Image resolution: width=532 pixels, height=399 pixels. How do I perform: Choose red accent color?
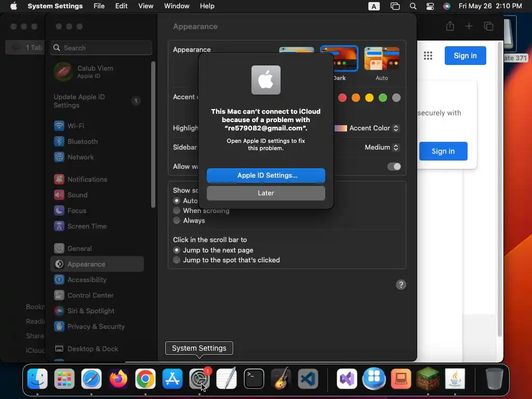[x=342, y=98]
